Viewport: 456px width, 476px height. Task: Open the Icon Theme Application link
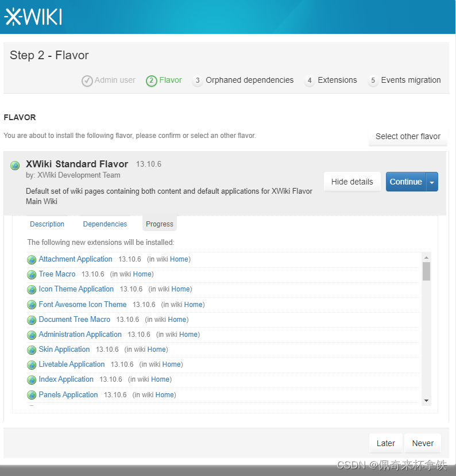coord(76,289)
